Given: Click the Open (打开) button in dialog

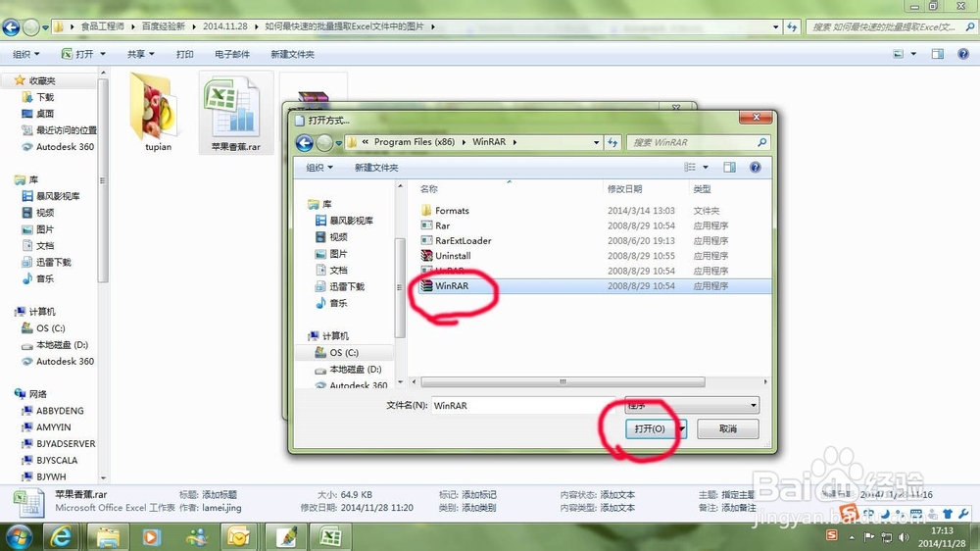Looking at the screenshot, I should click(x=649, y=429).
